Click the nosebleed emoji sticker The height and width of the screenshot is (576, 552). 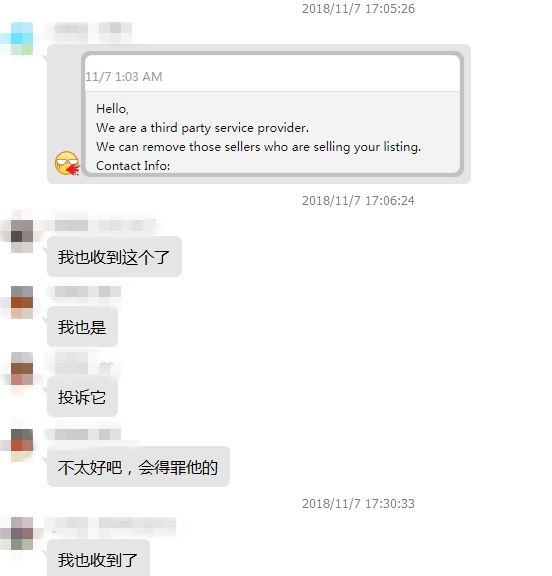pyautogui.click(x=67, y=163)
